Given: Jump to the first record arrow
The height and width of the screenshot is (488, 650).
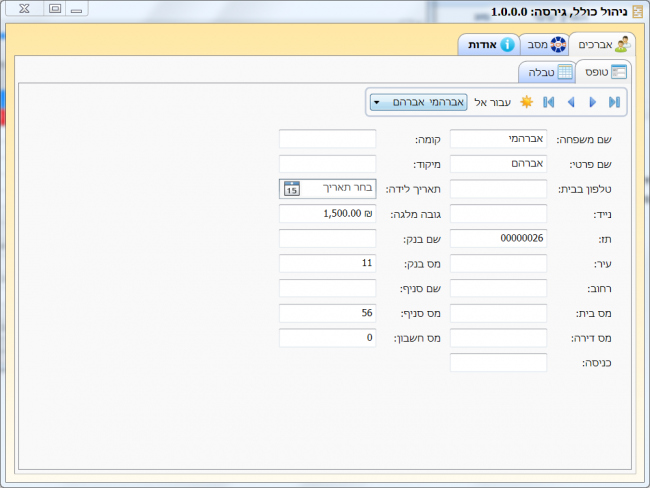Looking at the screenshot, I should [x=548, y=102].
